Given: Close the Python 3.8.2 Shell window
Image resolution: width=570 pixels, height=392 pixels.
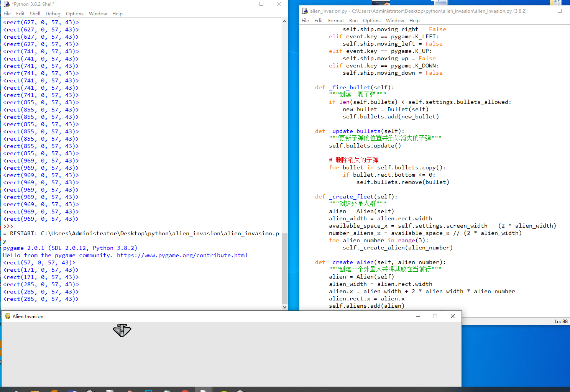Looking at the screenshot, I should click(279, 4).
